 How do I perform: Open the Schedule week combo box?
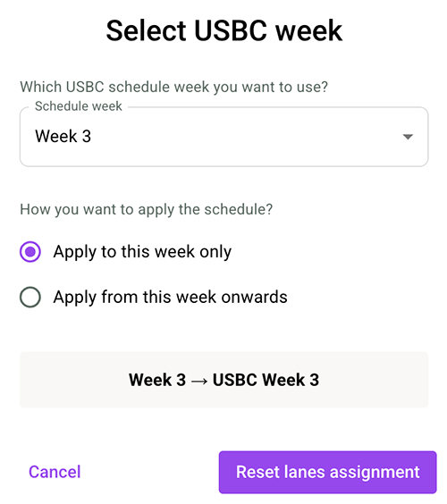223,137
